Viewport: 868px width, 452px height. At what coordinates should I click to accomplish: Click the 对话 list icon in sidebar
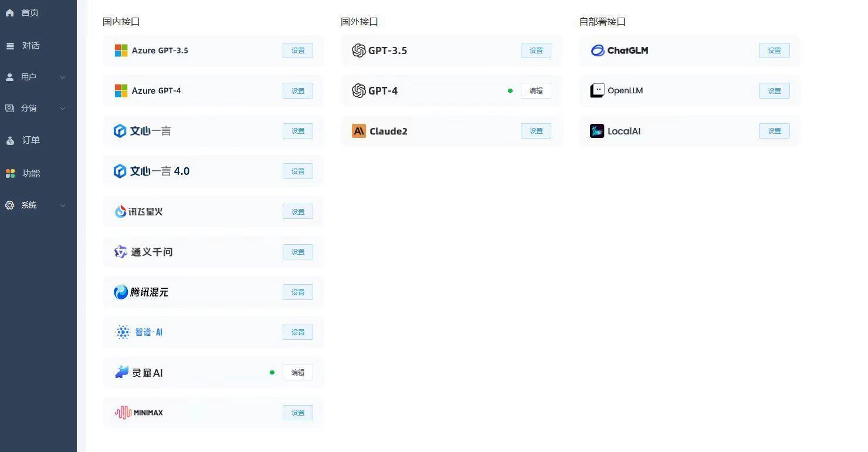coord(10,46)
